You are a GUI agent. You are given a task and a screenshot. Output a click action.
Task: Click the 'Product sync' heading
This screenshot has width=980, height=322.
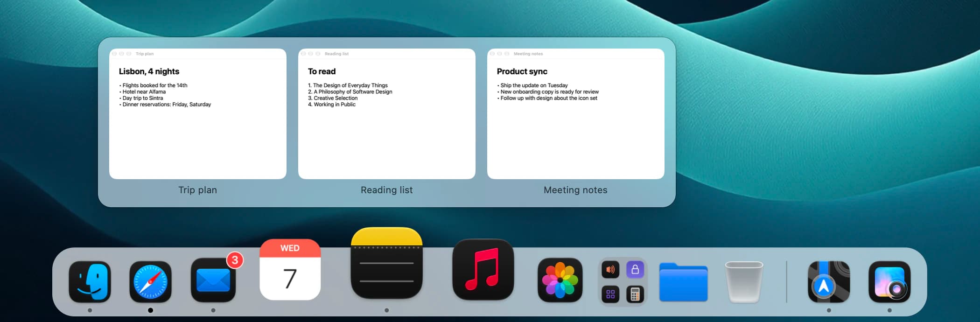tap(522, 71)
